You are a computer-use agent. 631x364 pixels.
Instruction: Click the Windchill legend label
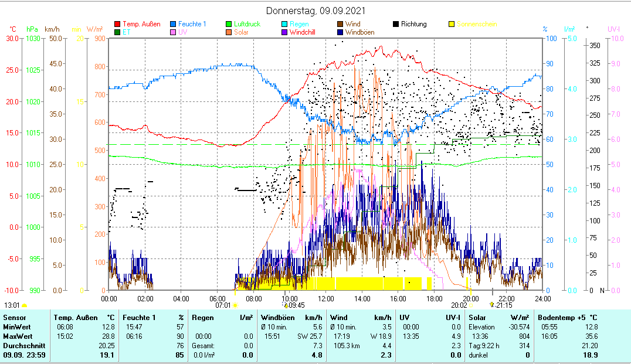302,32
